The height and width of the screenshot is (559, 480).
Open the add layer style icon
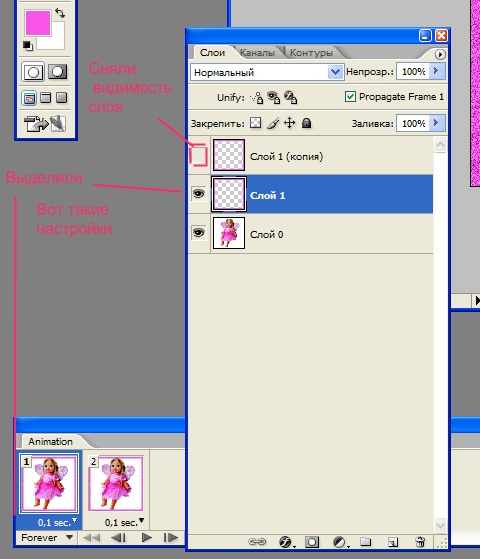point(286,542)
